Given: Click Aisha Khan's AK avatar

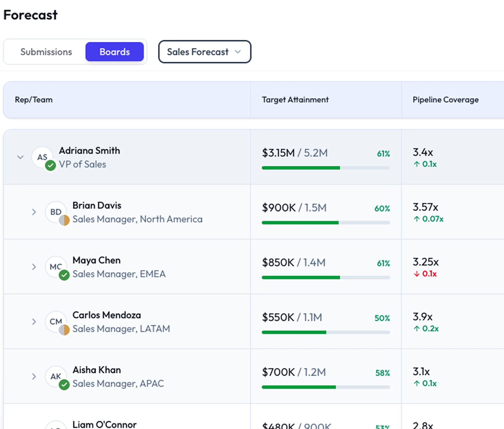Looking at the screenshot, I should [x=56, y=376].
